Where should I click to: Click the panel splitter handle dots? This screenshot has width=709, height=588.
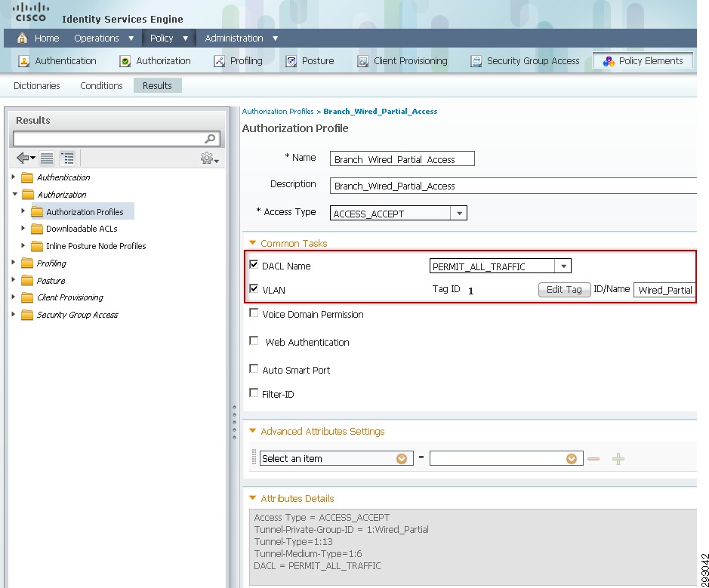pyautogui.click(x=234, y=422)
